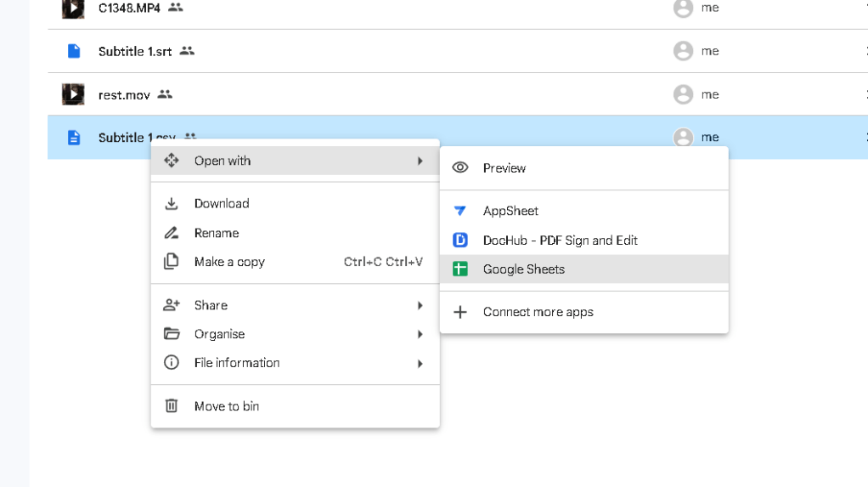Open the Google Sheets option
The image size is (868, 487).
(x=584, y=269)
